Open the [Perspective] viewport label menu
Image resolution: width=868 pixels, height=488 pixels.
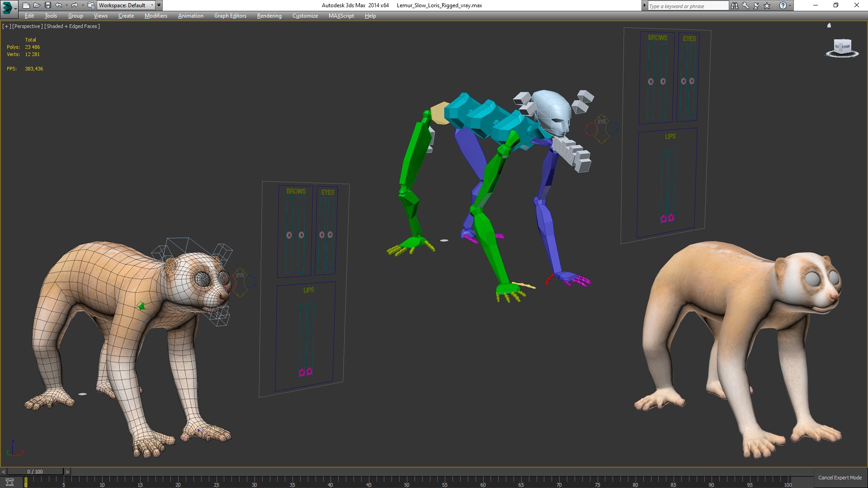(x=28, y=26)
